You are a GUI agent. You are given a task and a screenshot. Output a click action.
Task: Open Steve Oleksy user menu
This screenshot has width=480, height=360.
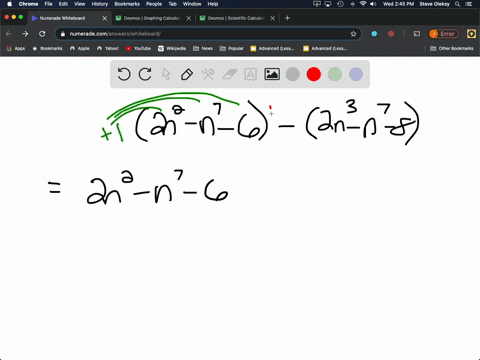point(434,4)
